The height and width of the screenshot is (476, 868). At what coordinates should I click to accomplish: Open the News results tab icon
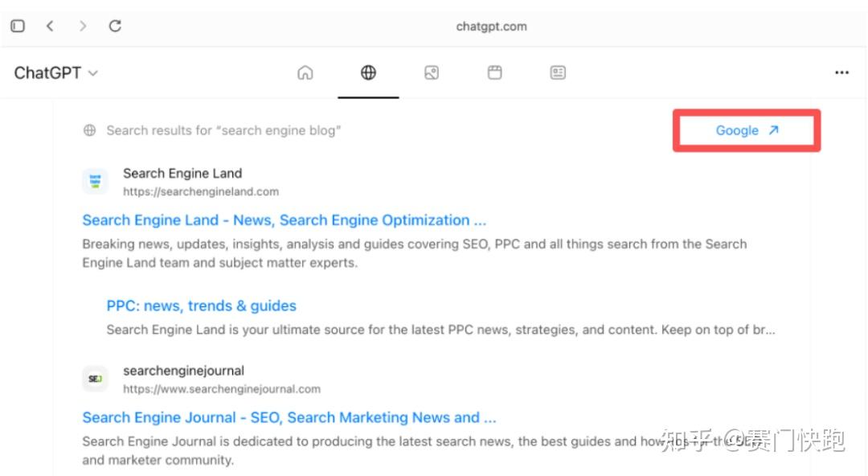(x=557, y=72)
